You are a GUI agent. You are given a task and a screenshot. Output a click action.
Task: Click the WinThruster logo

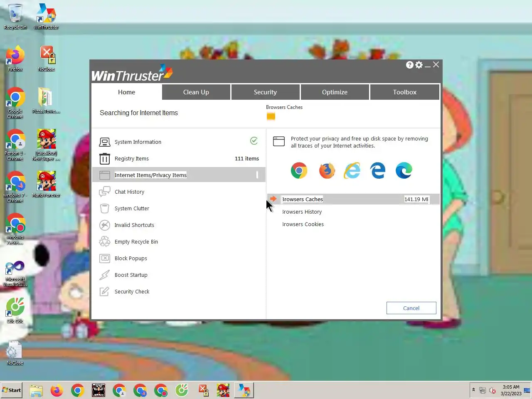(132, 73)
